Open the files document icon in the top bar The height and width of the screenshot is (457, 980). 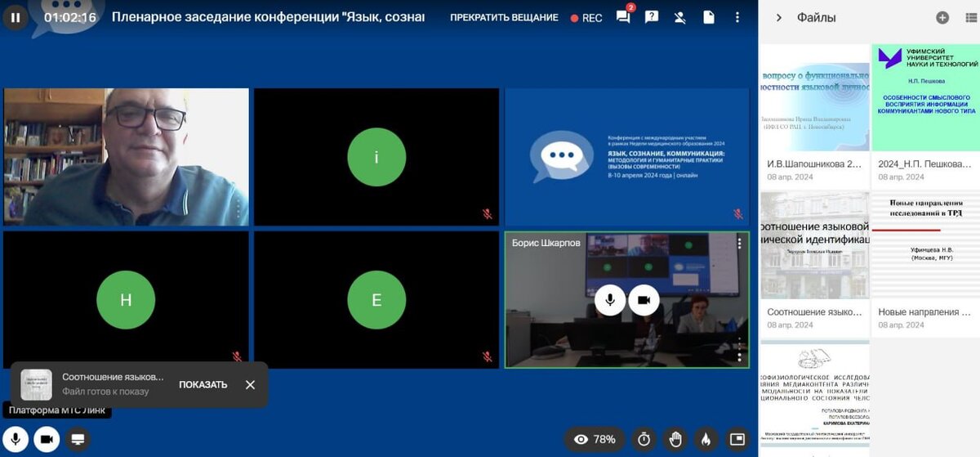(x=709, y=17)
